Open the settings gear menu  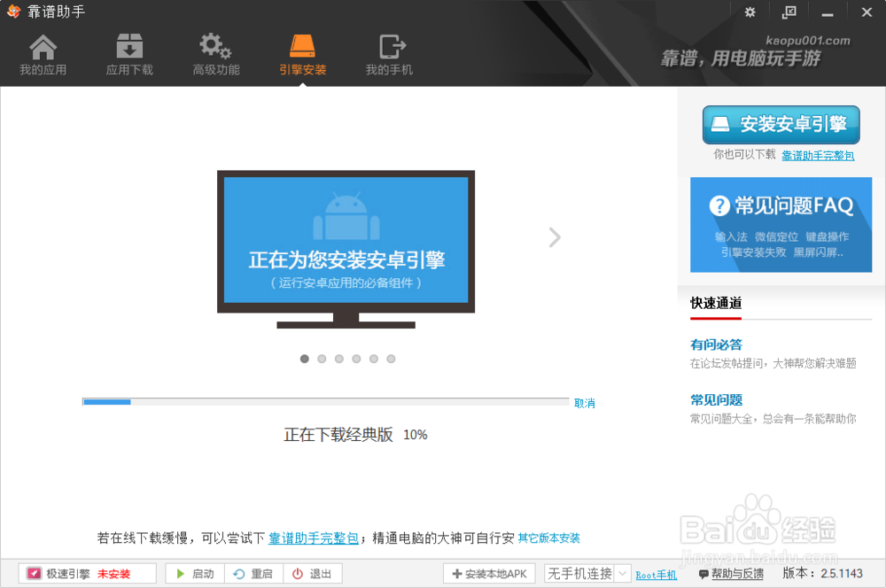tap(750, 12)
